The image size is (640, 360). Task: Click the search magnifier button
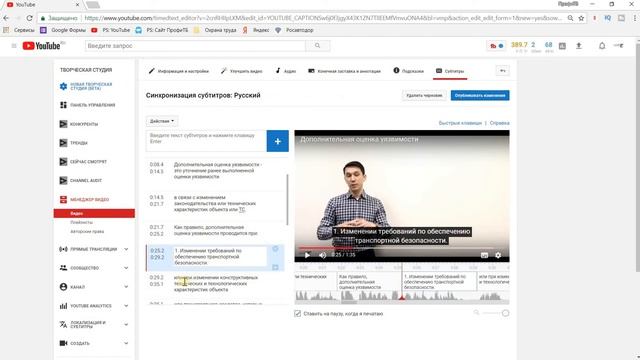(318, 46)
